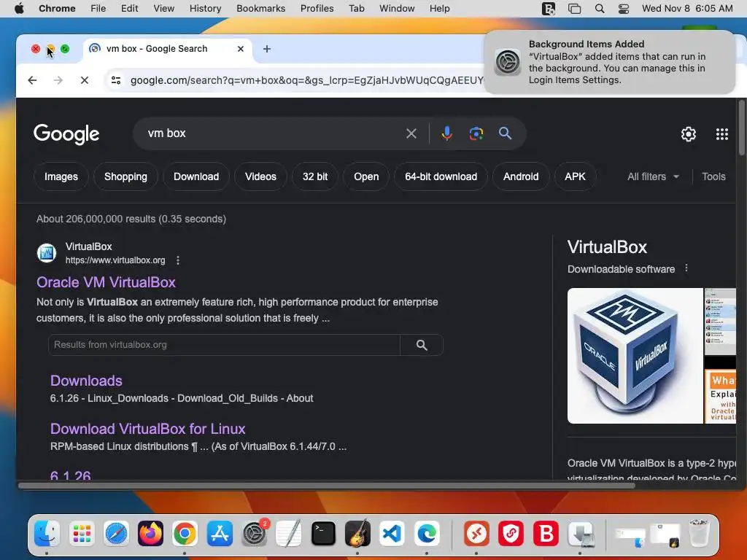This screenshot has width=747, height=560.
Task: Open Spotlight search in menu bar
Action: [600, 9]
